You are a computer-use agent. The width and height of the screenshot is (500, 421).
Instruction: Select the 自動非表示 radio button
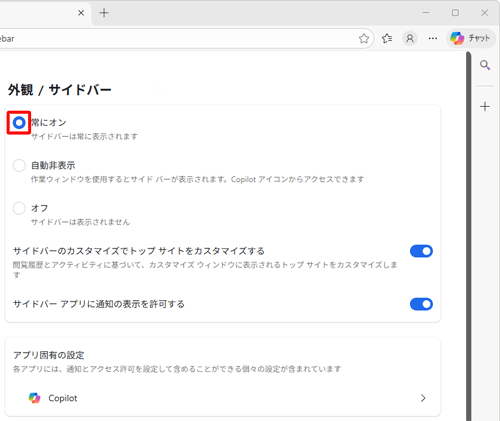19,165
